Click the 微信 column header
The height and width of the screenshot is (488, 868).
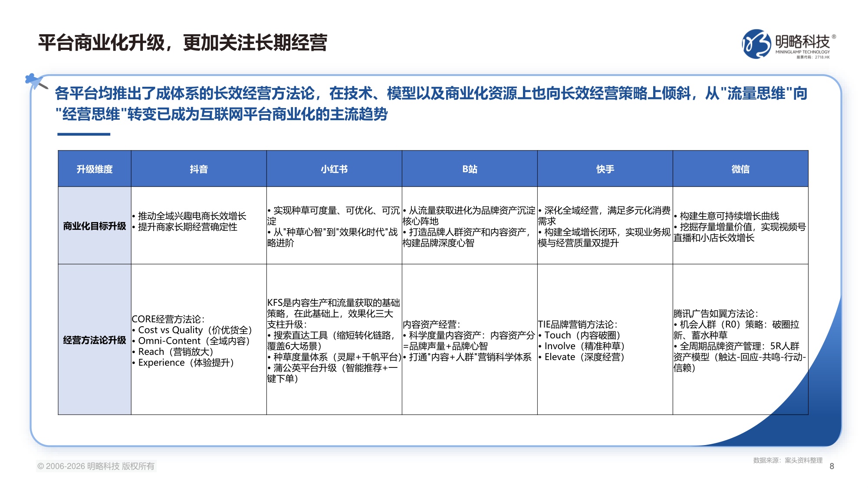pos(740,169)
